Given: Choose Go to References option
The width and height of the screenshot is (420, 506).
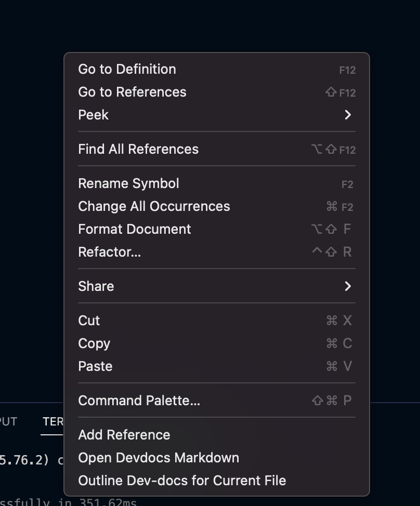Looking at the screenshot, I should point(132,92).
